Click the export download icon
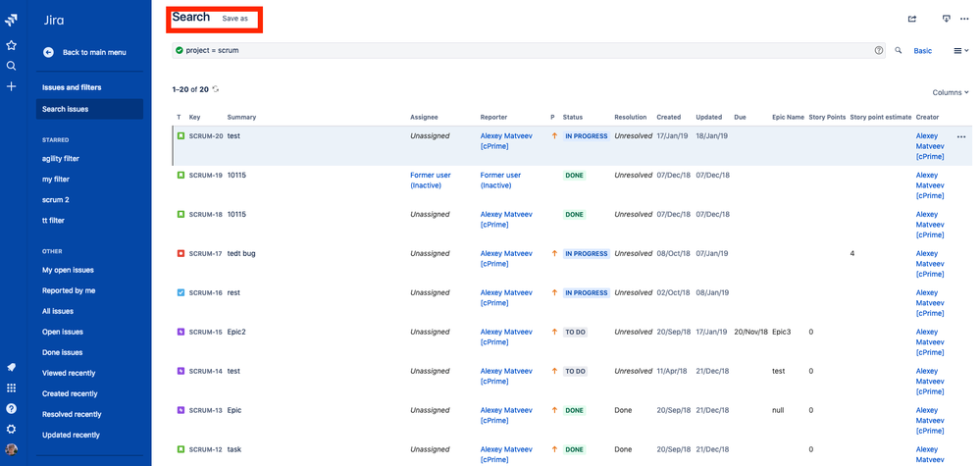Screen dimensions: 980x466 pos(947,19)
